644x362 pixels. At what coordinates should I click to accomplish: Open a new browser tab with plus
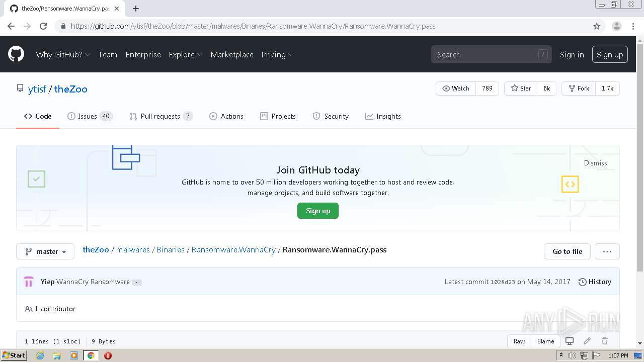point(136,9)
